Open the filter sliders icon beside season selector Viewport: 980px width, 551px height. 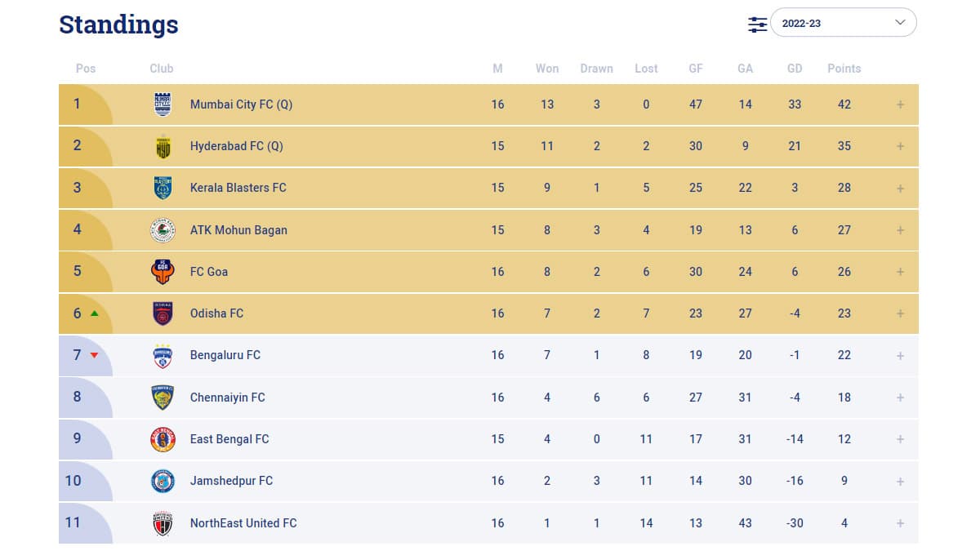point(758,24)
